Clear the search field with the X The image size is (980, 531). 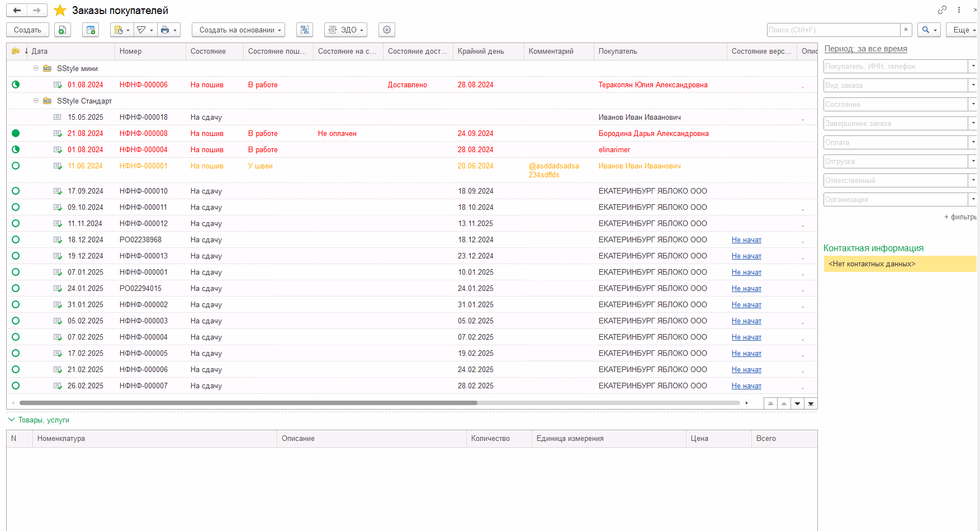click(906, 30)
